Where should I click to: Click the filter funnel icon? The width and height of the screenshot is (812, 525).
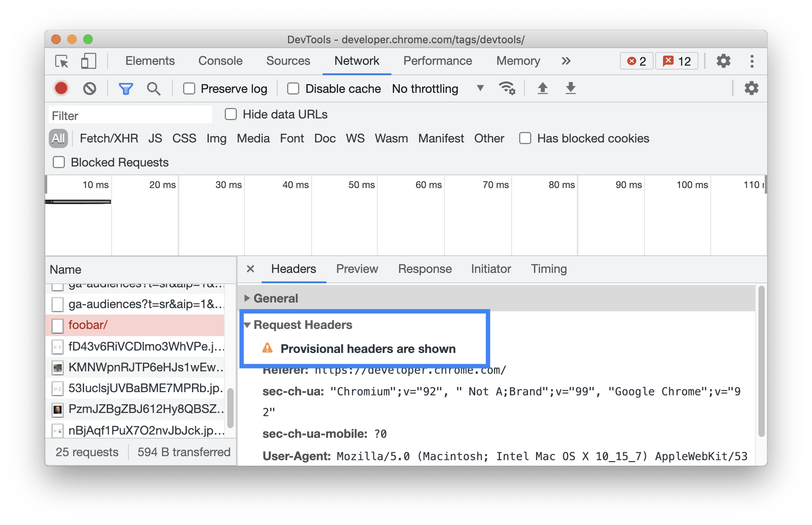[126, 89]
